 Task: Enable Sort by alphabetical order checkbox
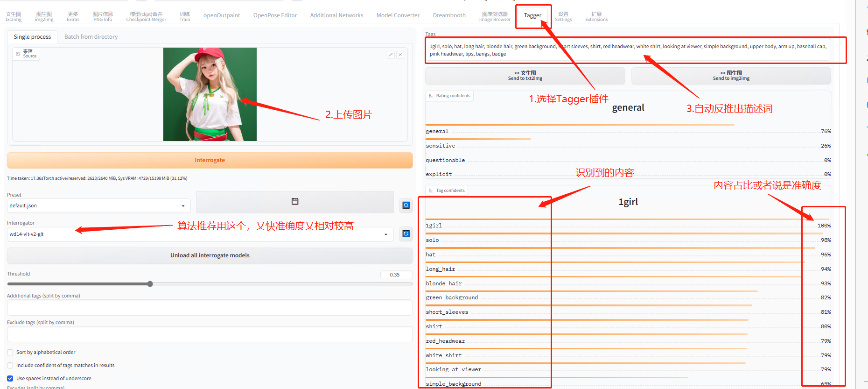click(x=10, y=352)
